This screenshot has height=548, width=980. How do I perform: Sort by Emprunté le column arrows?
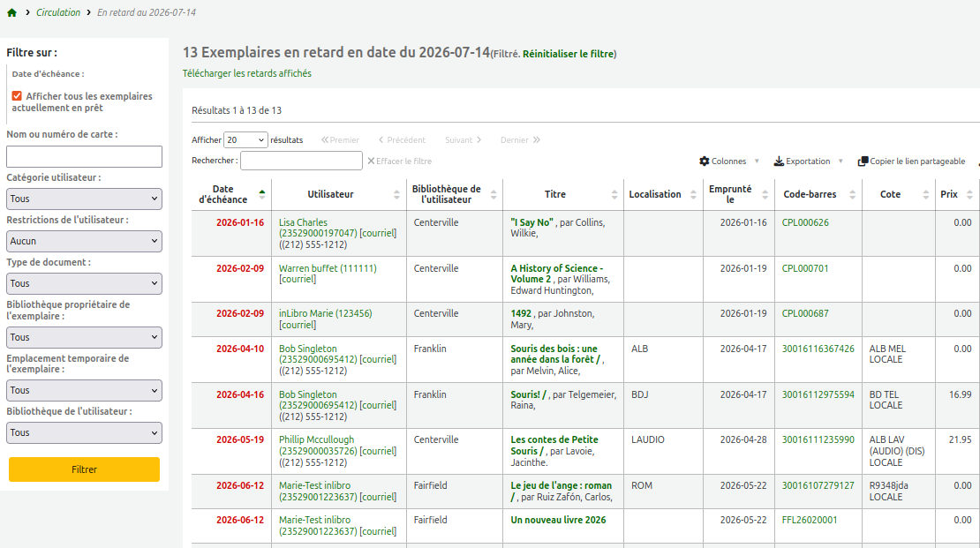765,194
